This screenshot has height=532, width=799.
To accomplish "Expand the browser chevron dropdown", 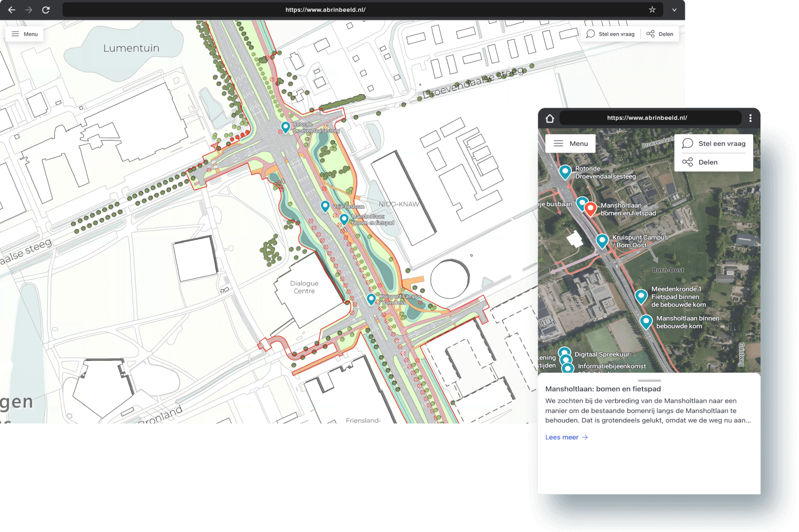I will click(674, 10).
